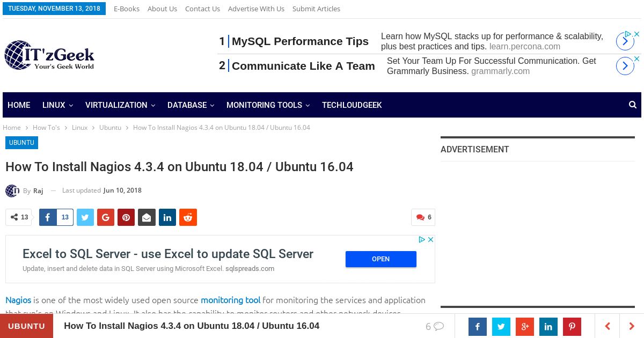Close the Excel to SQL Server ad
The height and width of the screenshot is (338, 644).
pos(430,240)
